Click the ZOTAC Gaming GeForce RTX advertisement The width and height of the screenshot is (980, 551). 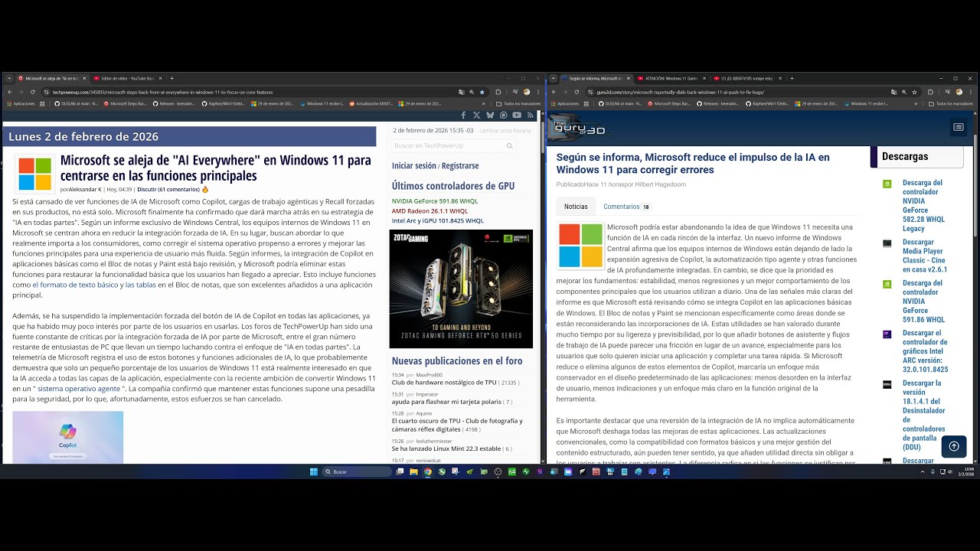461,289
